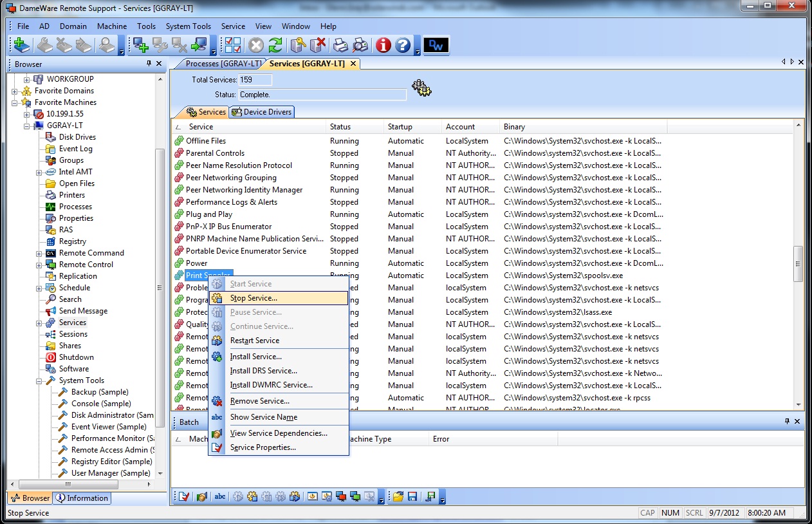Expand the Favorite Domains tree node
The width and height of the screenshot is (812, 524).
(x=15, y=91)
